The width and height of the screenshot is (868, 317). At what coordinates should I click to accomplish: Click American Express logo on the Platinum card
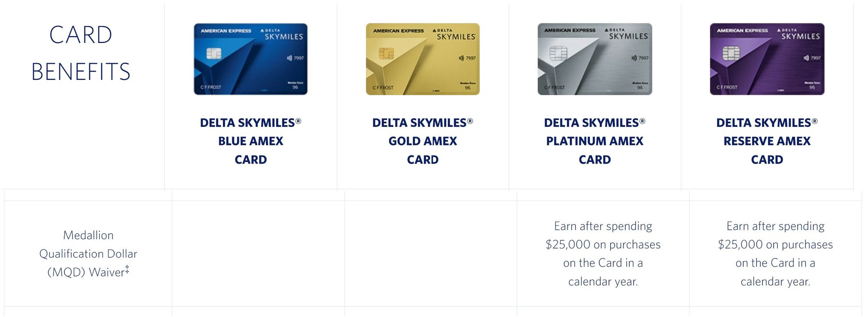tap(570, 30)
